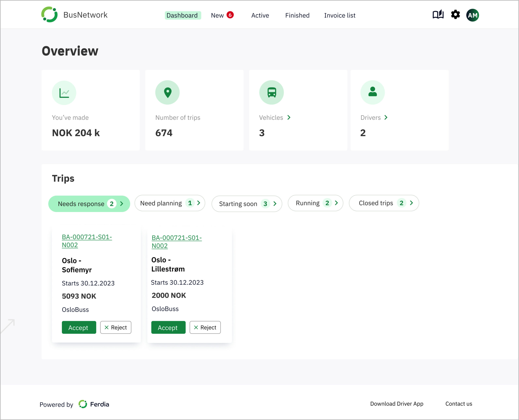Screen dimensions: 519x420
Task: Open the AM user avatar menu
Action: [x=473, y=15]
